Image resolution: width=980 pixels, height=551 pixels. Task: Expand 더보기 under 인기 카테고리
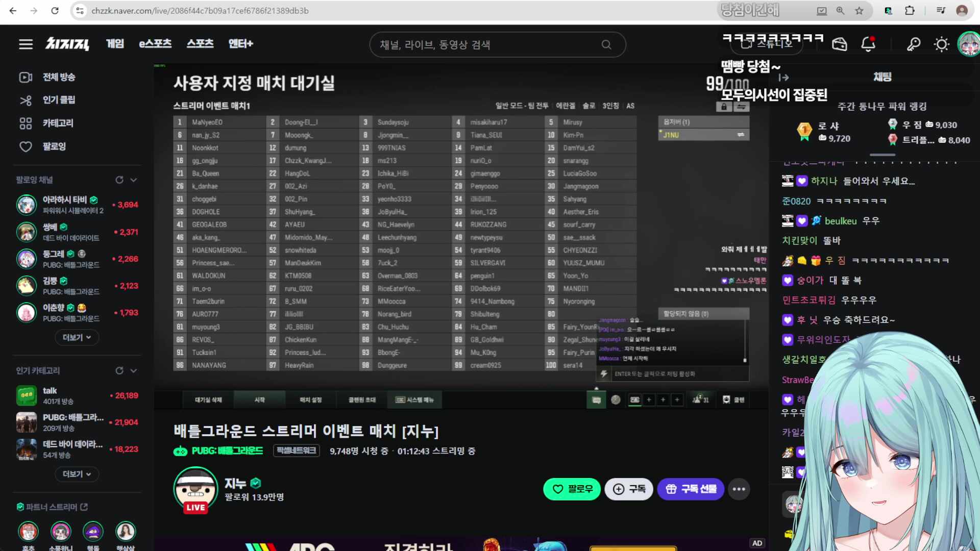pyautogui.click(x=77, y=474)
